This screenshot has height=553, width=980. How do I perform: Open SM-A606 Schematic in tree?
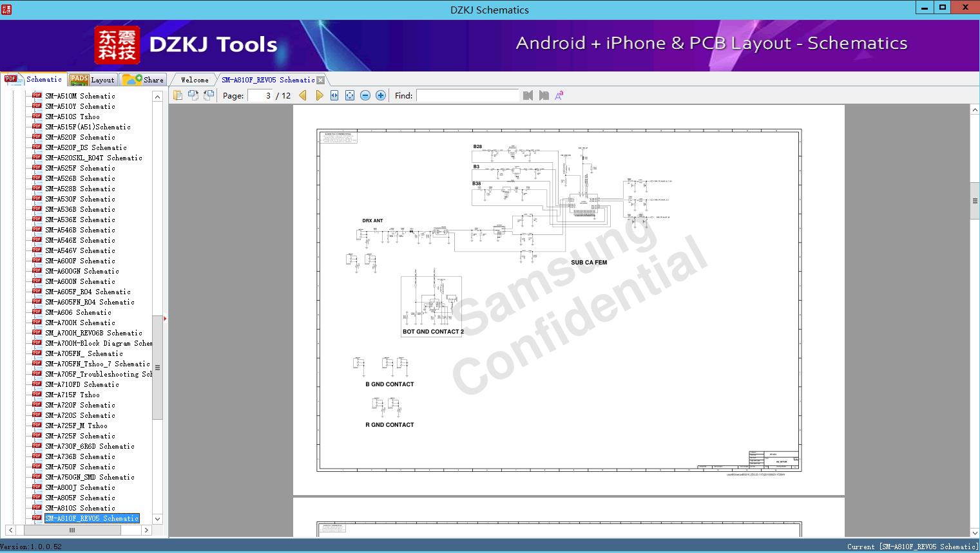(x=78, y=312)
